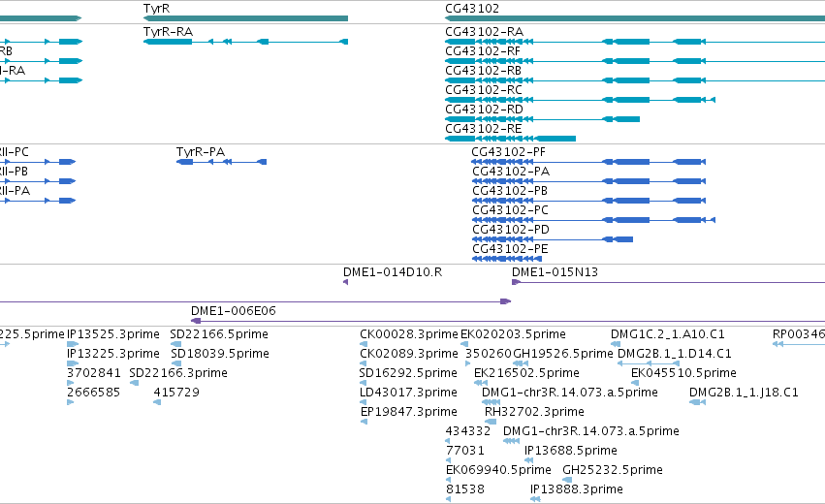This screenshot has height=504, width=825.
Task: Select the EK020203.5prime EST
Action: click(513, 334)
